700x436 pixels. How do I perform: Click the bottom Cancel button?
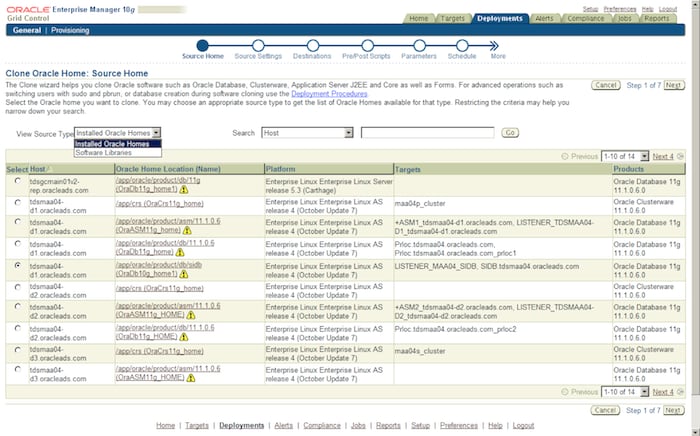[x=606, y=410]
